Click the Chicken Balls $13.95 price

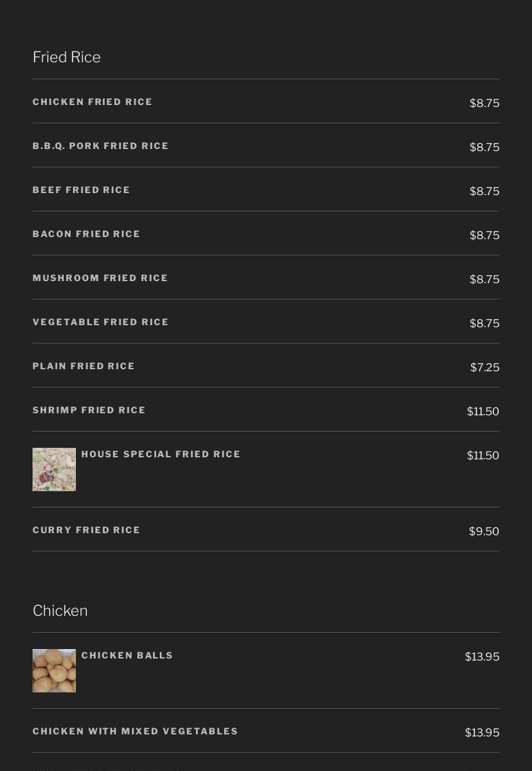(482, 657)
